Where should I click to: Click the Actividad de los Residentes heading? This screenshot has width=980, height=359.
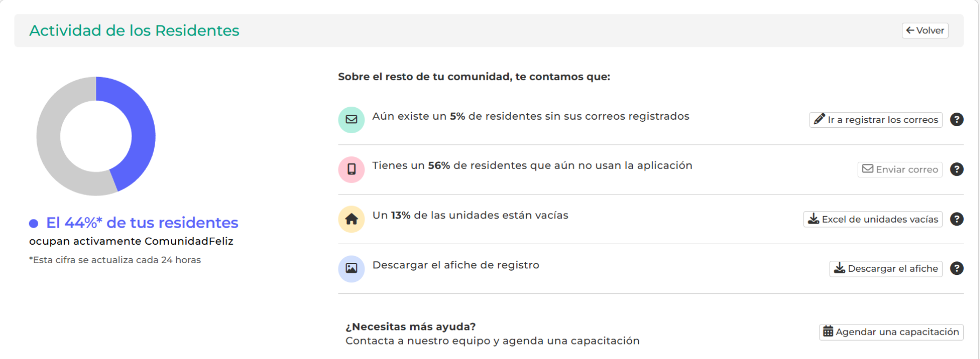click(134, 31)
